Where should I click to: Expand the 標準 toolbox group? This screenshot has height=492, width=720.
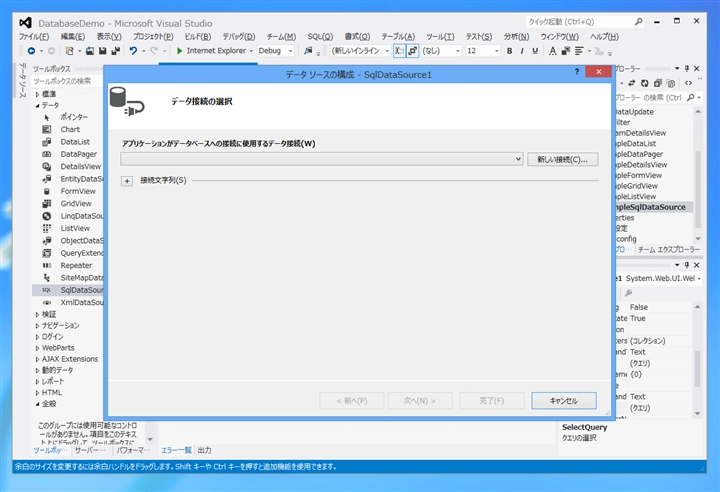click(x=37, y=95)
